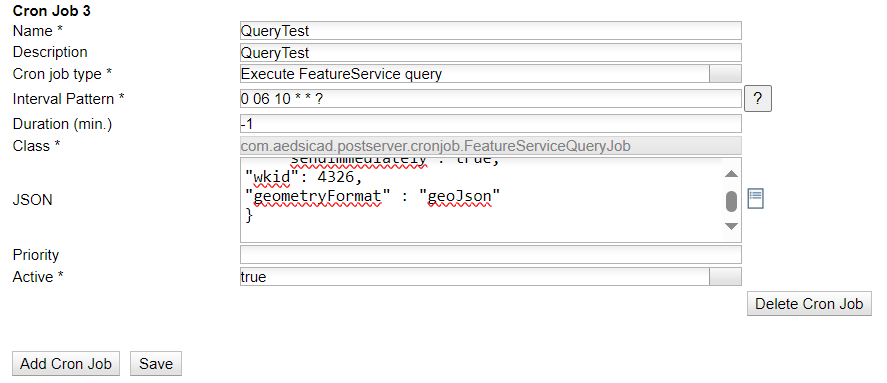This screenshot has height=383, width=887.
Task: Click the disabled Class field
Action: click(x=490, y=146)
